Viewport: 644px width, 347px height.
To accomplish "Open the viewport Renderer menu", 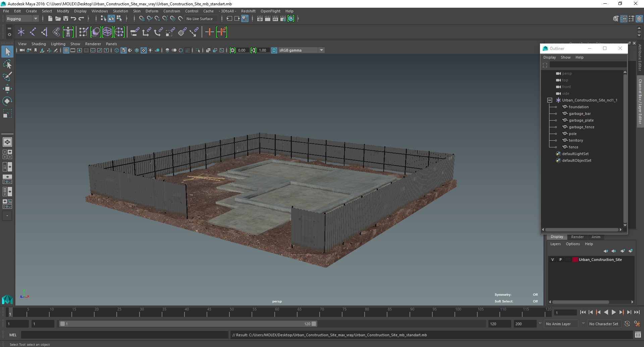I will (93, 44).
